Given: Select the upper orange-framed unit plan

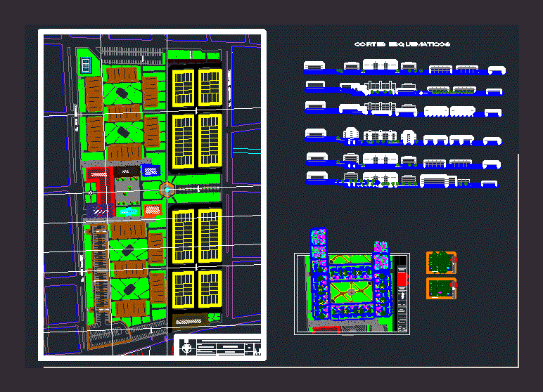Looking at the screenshot, I should (441, 263).
